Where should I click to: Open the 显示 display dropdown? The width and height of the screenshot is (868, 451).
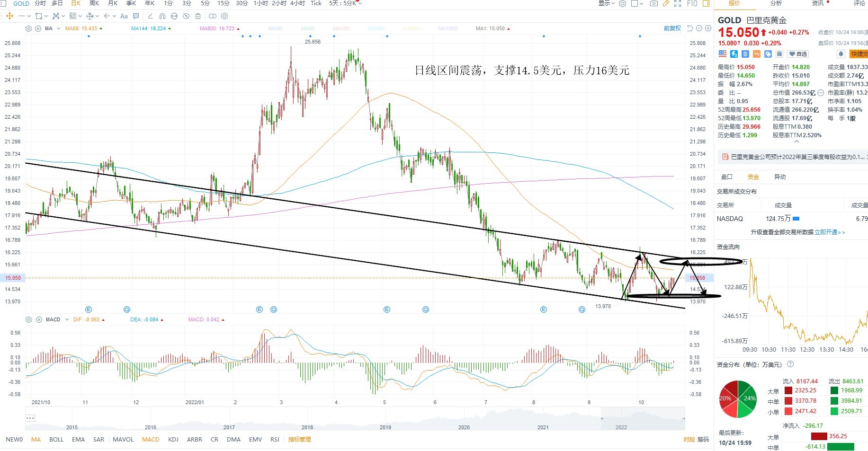click(x=606, y=3)
